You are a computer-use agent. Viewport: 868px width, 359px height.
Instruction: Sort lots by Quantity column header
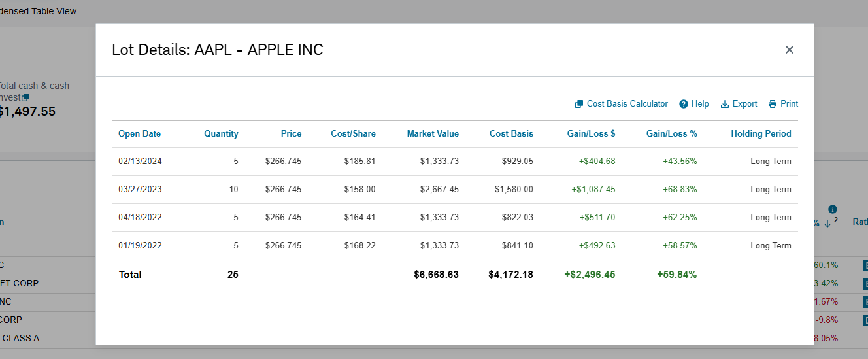tap(221, 134)
